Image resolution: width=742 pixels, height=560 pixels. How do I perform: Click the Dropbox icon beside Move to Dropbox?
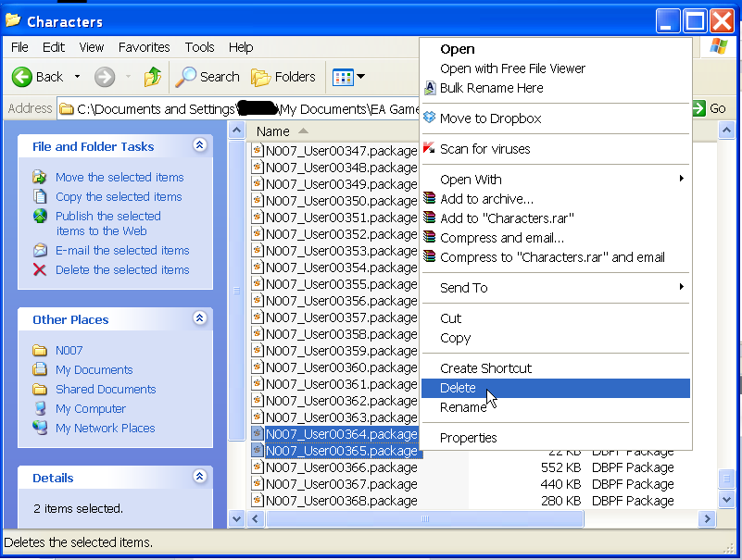click(429, 118)
